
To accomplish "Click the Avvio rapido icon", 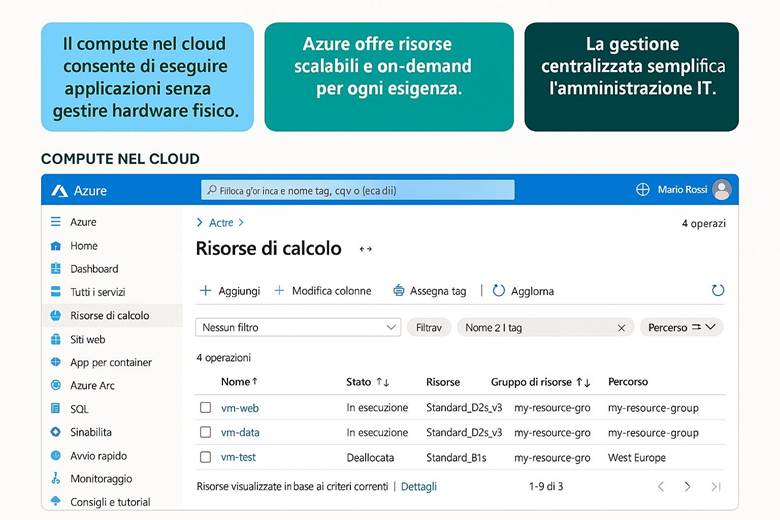I will (x=56, y=455).
